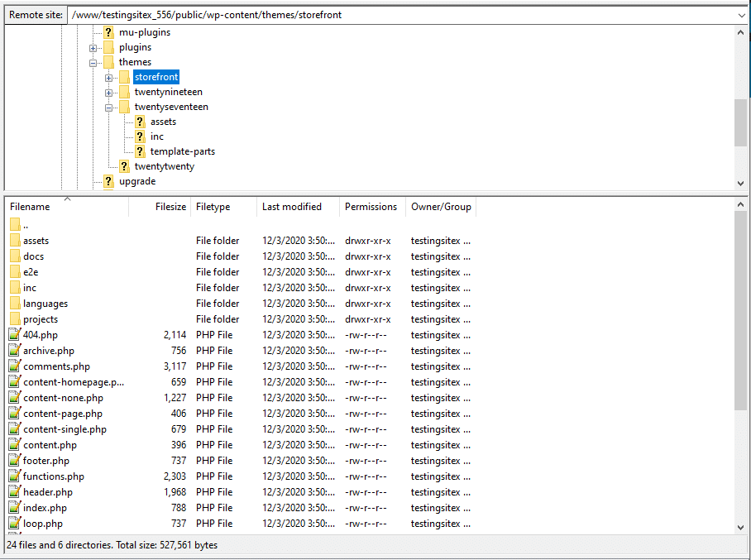The width and height of the screenshot is (751, 560).
Task: Click the docs folder icon
Action: tap(15, 256)
